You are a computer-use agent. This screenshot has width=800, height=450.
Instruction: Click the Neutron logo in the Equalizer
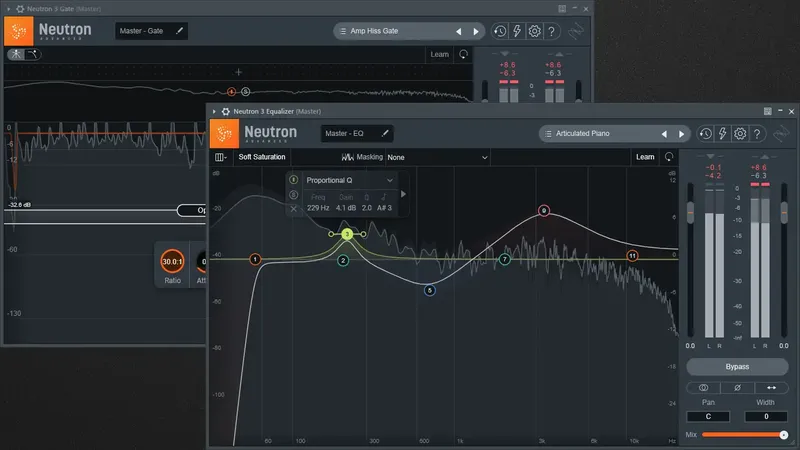(x=224, y=134)
